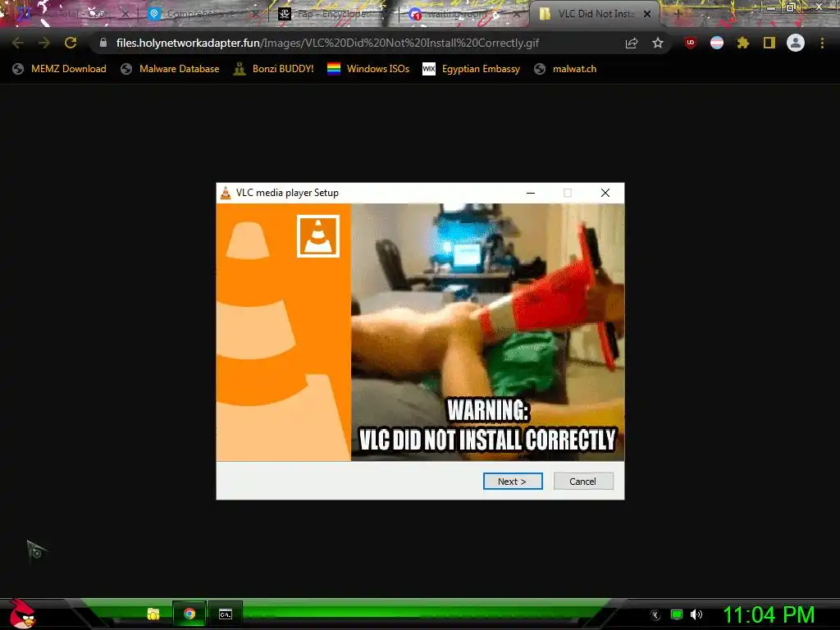Open the Chrome profile avatar
The image size is (840, 630).
click(x=796, y=43)
